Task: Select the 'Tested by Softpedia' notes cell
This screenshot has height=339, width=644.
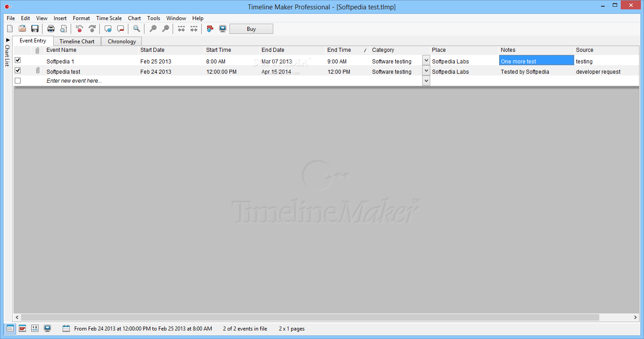Action: [x=536, y=71]
